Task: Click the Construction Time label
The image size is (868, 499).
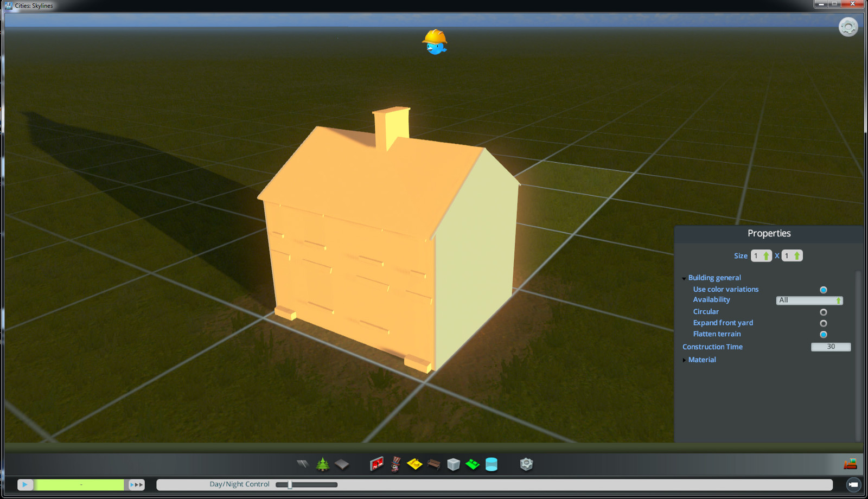Action: [x=712, y=347]
